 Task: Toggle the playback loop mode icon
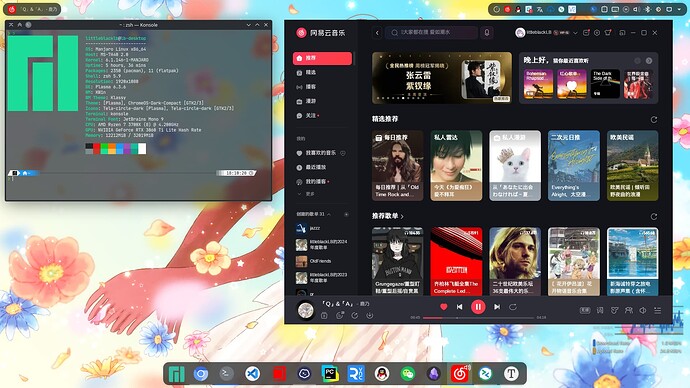coord(513,307)
